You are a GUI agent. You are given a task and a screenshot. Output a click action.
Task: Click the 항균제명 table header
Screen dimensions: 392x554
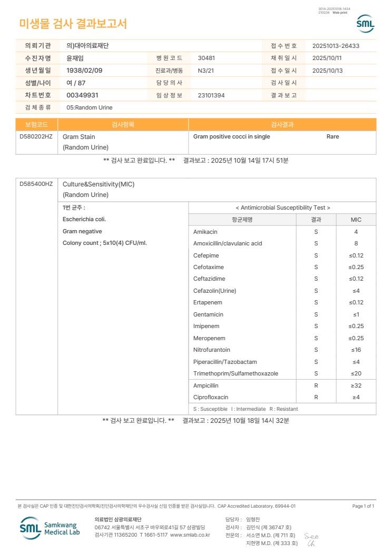click(242, 220)
